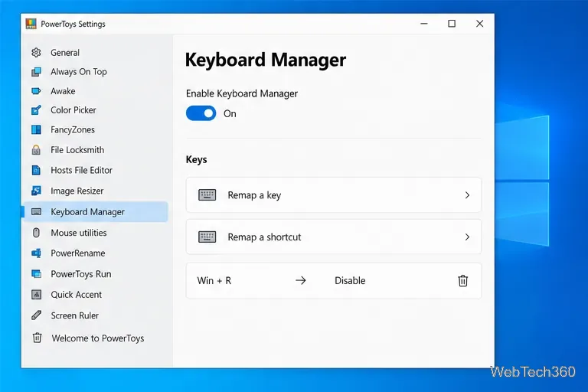588x392 pixels.
Task: Delete the Win + R remapping
Action: click(462, 280)
